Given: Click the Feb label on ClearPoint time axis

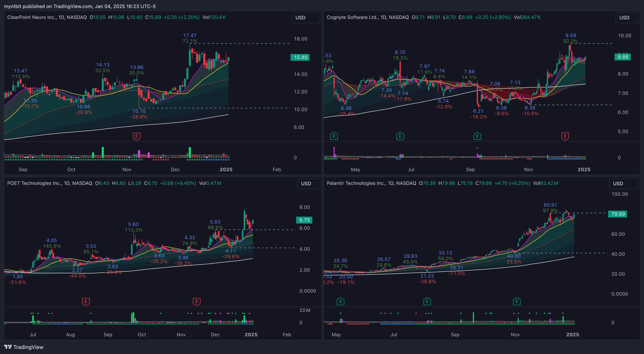Looking at the screenshot, I should 277,170.
